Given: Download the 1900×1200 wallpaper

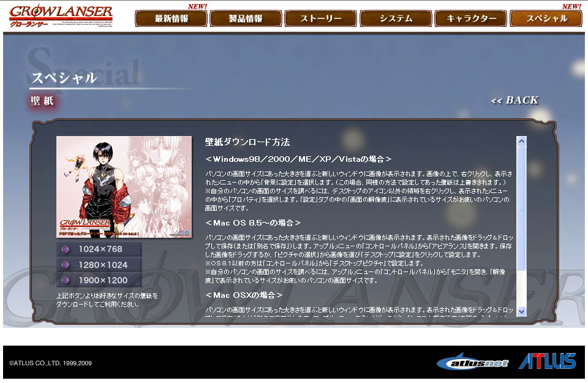Looking at the screenshot, I should (99, 280).
